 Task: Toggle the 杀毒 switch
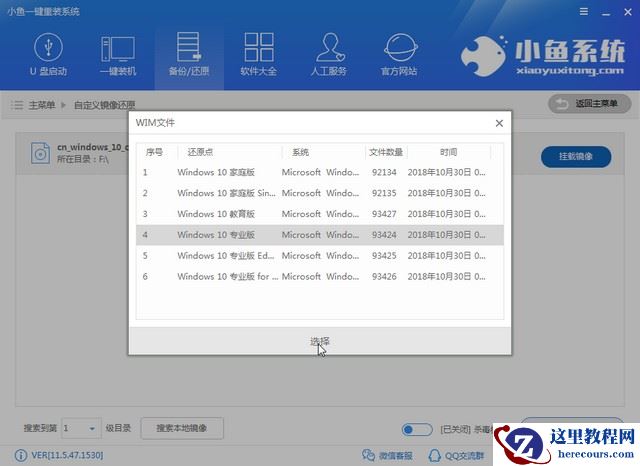[416, 429]
